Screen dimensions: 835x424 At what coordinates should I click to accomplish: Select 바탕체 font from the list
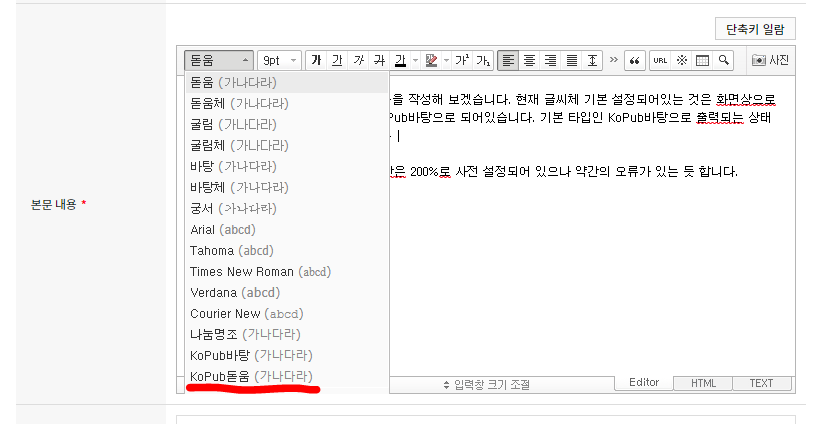tap(286, 187)
